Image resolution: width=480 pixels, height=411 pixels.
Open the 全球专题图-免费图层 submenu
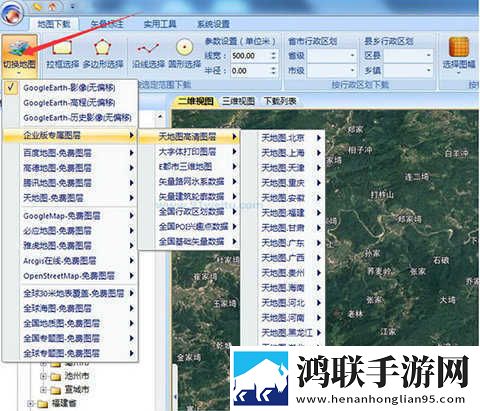pyautogui.click(x=70, y=353)
